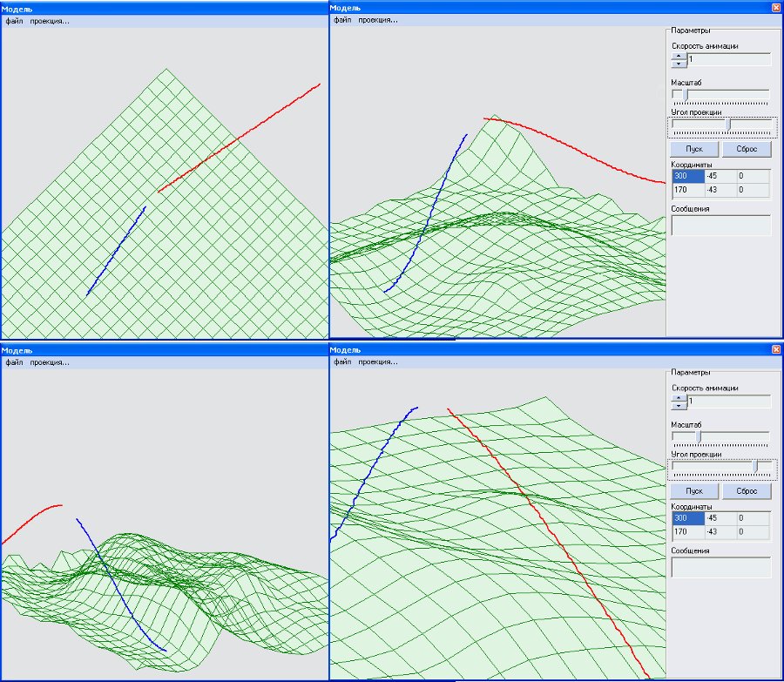Select coordinate cell 170 in upper-right window
This screenshot has width=784, height=682.
pyautogui.click(x=688, y=190)
